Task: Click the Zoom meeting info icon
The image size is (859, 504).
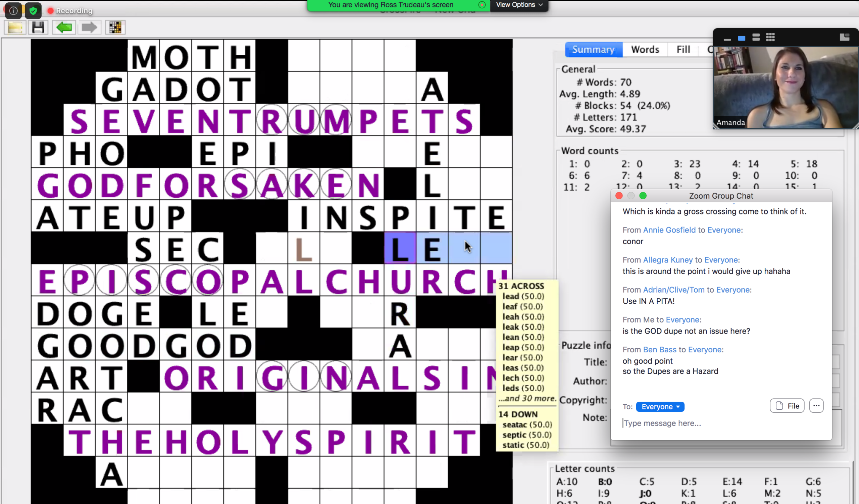Action: coord(13,10)
